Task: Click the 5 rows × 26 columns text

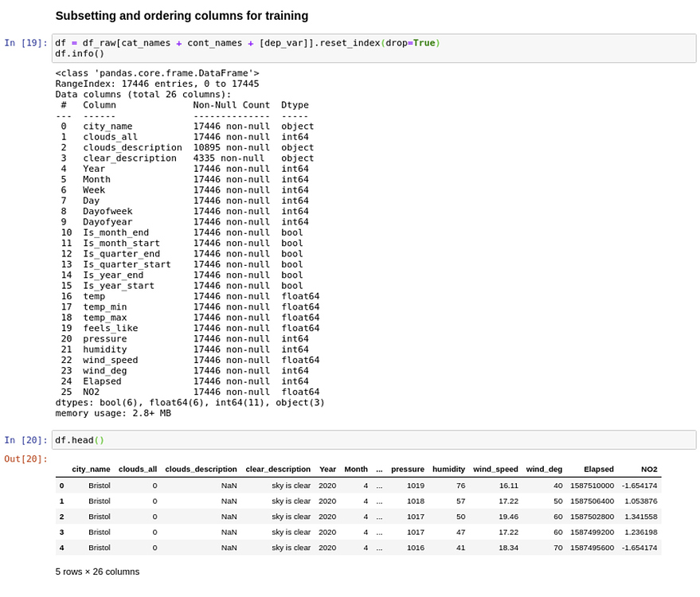Action: click(97, 572)
